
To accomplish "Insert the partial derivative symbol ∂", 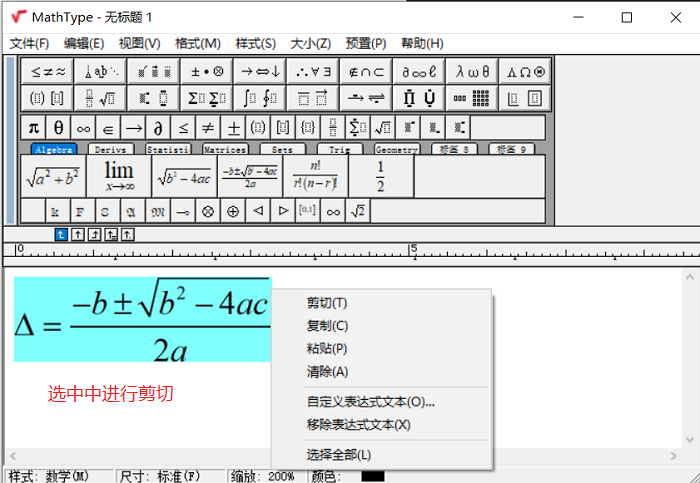I will (x=158, y=128).
